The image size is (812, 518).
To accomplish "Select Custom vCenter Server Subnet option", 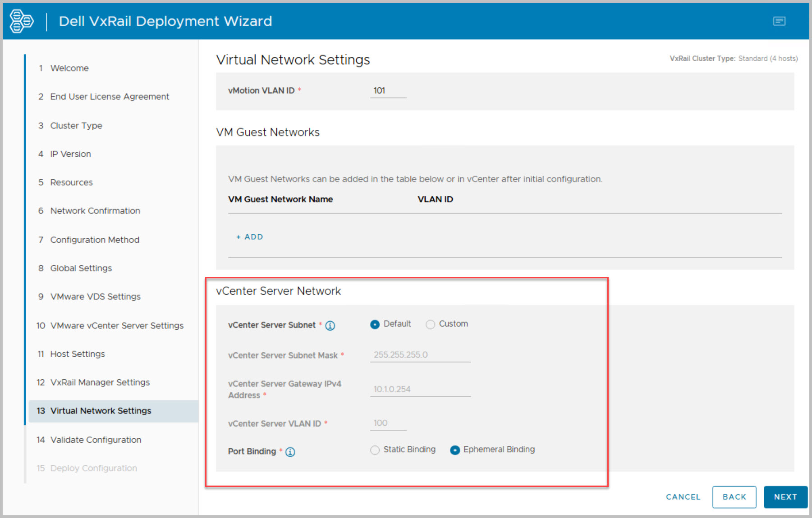I will 431,324.
